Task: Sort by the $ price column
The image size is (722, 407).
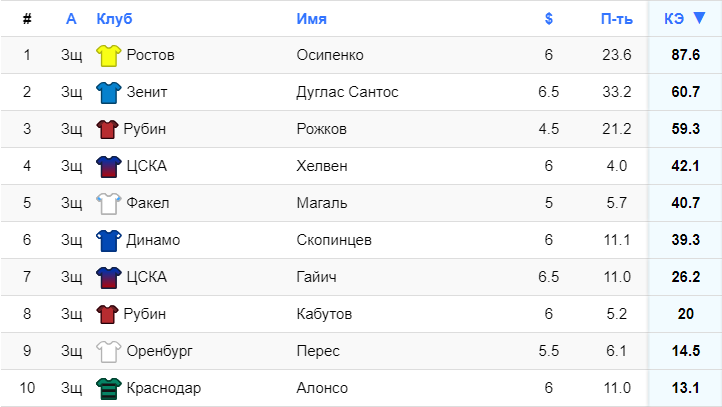Action: [548, 19]
